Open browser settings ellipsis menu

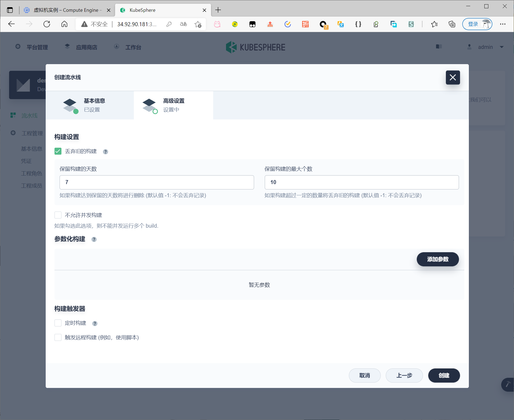point(503,24)
